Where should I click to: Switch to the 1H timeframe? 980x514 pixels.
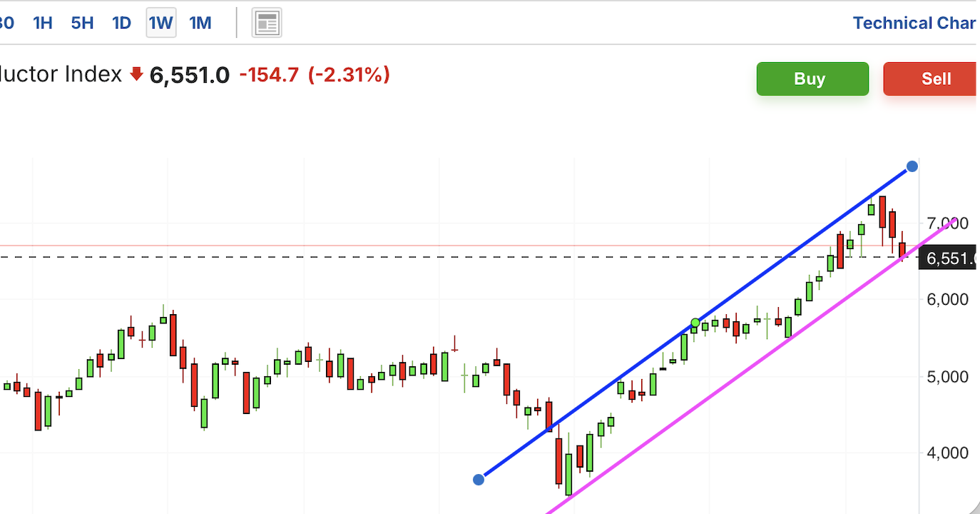pyautogui.click(x=43, y=23)
